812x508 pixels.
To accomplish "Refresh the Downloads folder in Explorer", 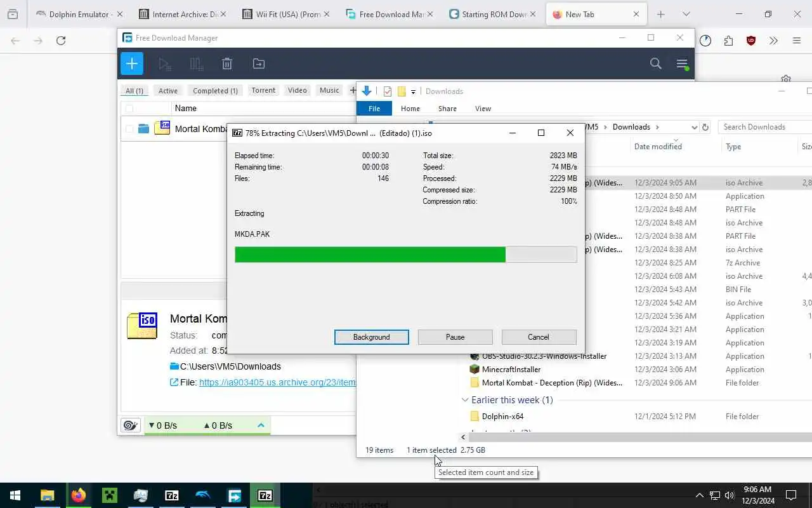I will (x=705, y=127).
